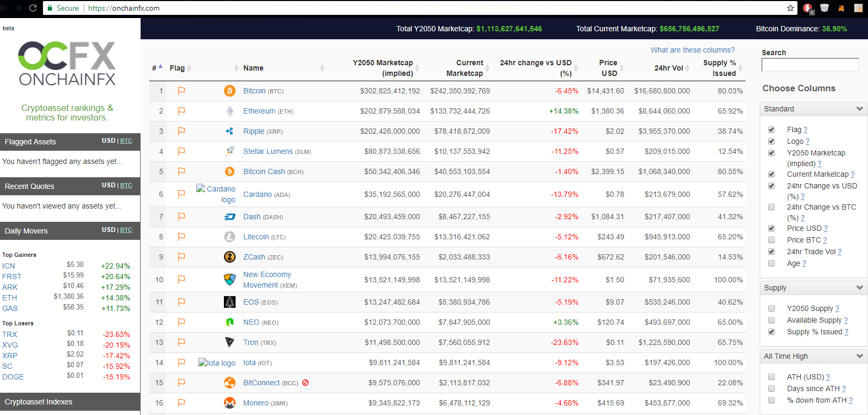868x415 pixels.
Task: Open ICN in Top Gainers
Action: point(8,266)
